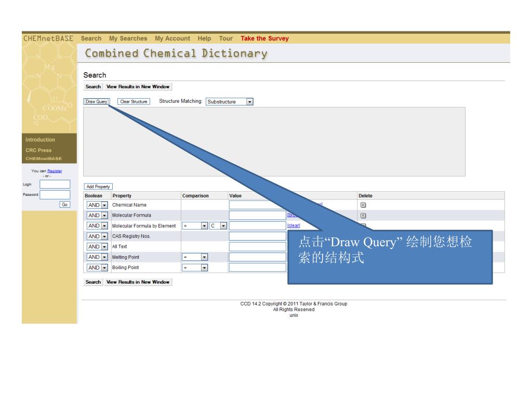The height and width of the screenshot is (399, 532).
Task: Open the element dropdown showing C
Action: [x=218, y=225]
